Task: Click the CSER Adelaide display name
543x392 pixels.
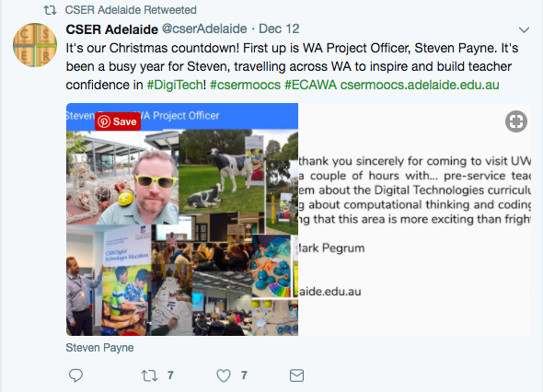Action: point(112,29)
